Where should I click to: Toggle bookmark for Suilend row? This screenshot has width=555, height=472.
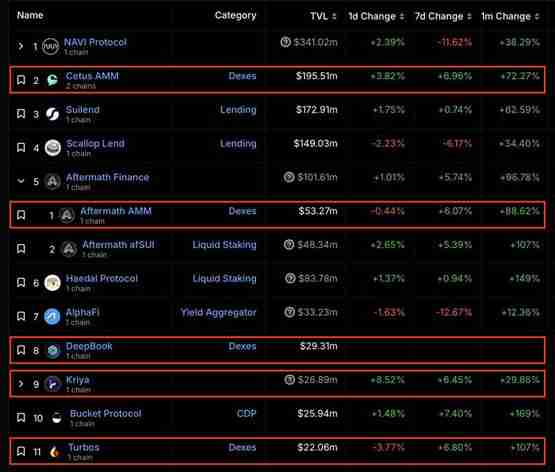pos(21,114)
